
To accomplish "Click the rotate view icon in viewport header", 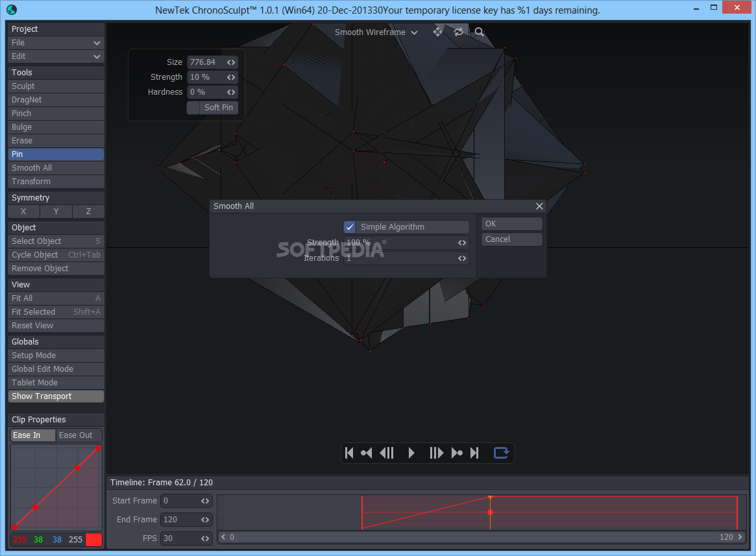I will tap(459, 32).
